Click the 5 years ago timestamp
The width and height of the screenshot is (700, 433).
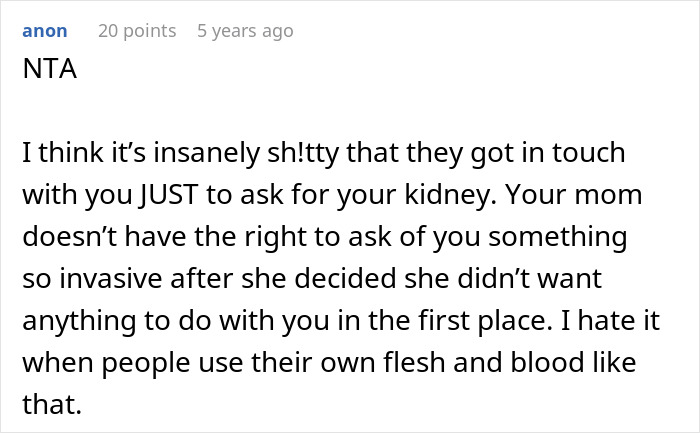245,31
